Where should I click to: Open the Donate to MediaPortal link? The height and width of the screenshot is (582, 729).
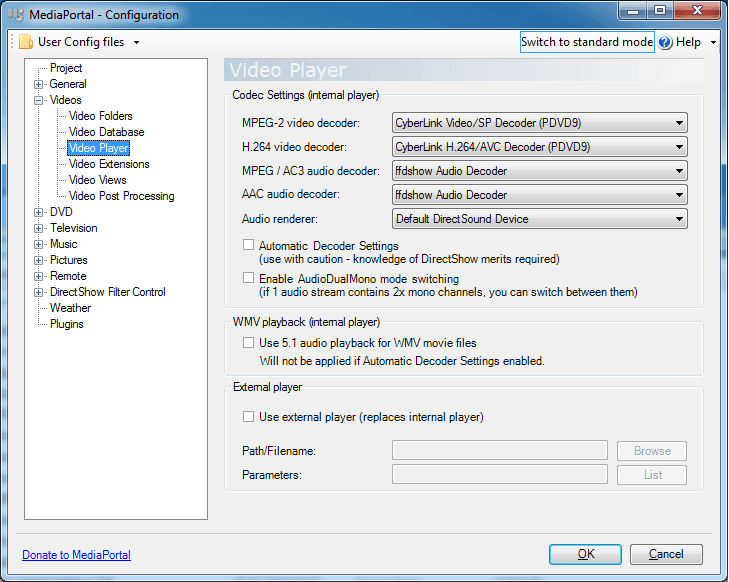point(76,555)
